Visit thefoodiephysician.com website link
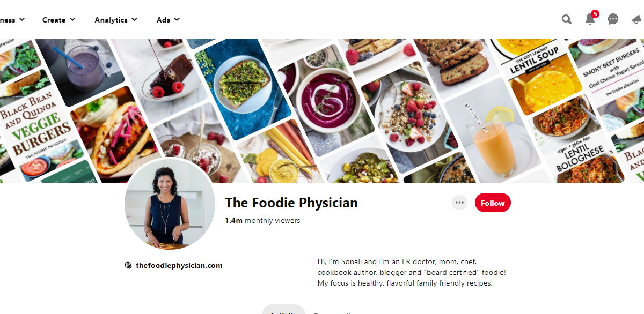Viewport: 644px width, 314px height. 179,265
